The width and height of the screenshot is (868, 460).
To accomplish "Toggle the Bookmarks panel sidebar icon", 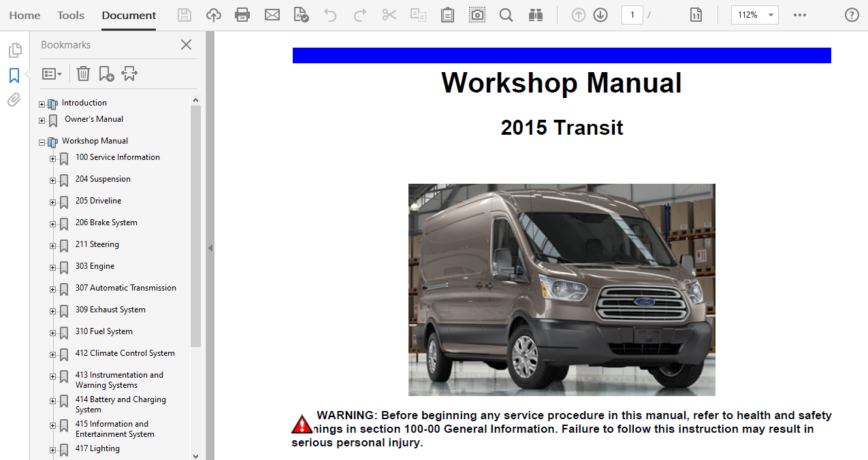I will coord(14,76).
